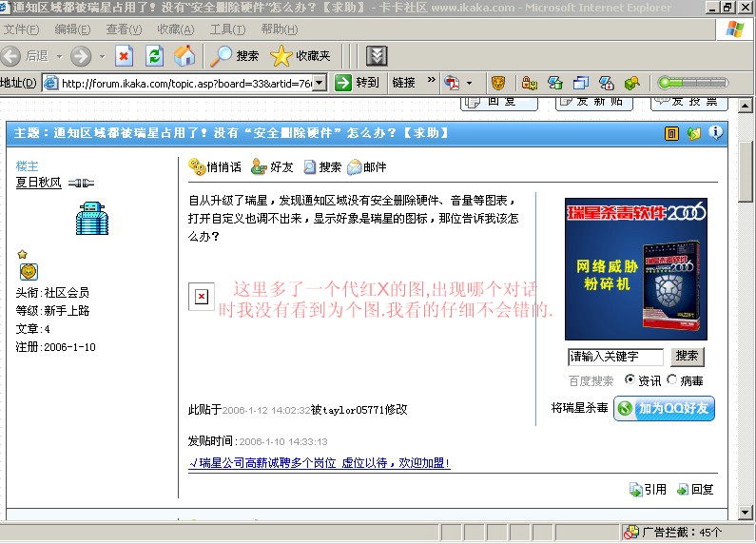Open the Back button history dropdown
The height and width of the screenshot is (544, 756).
click(x=59, y=56)
